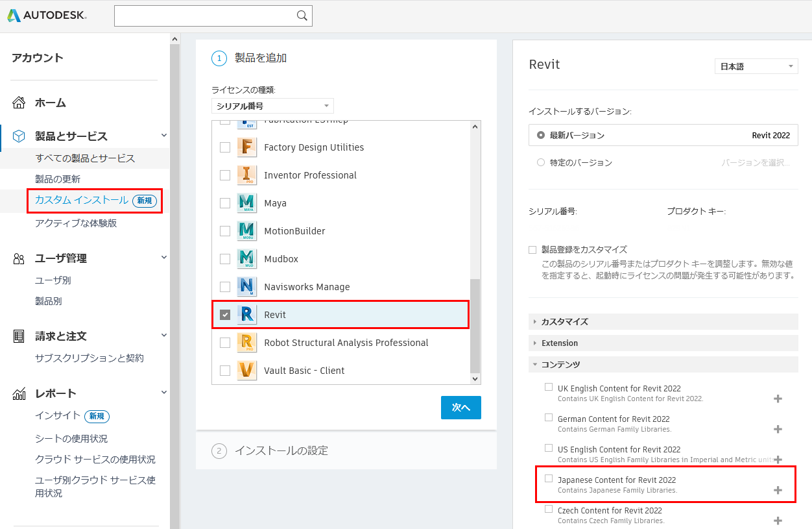The height and width of the screenshot is (529, 812).
Task: Check the Maya checkbox
Action: [225, 203]
